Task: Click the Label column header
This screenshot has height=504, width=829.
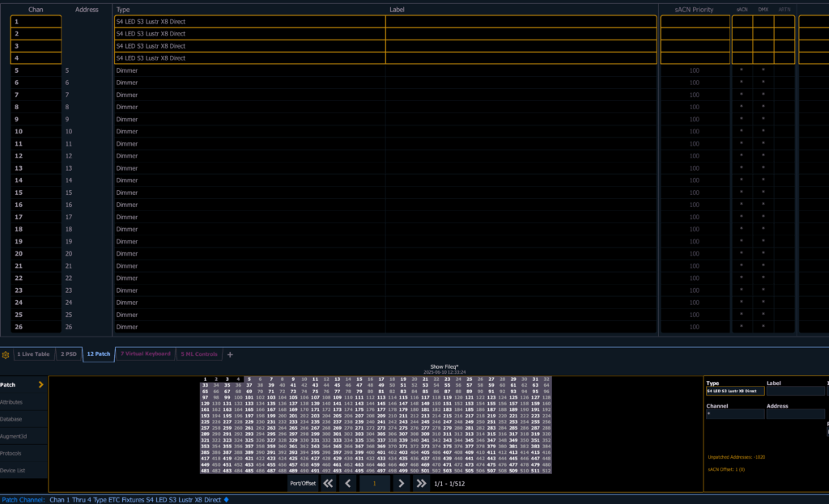Action: pyautogui.click(x=397, y=10)
